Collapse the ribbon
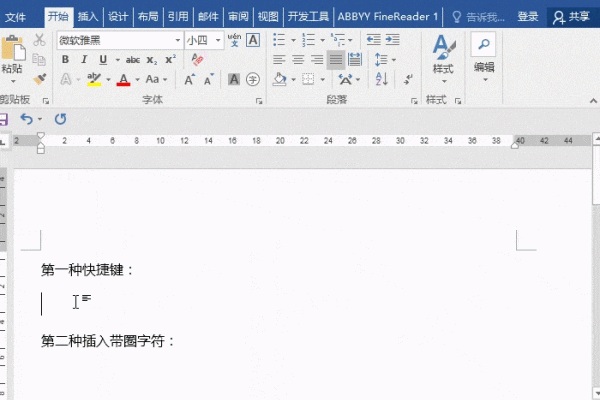600x400 pixels. pyautogui.click(x=593, y=101)
